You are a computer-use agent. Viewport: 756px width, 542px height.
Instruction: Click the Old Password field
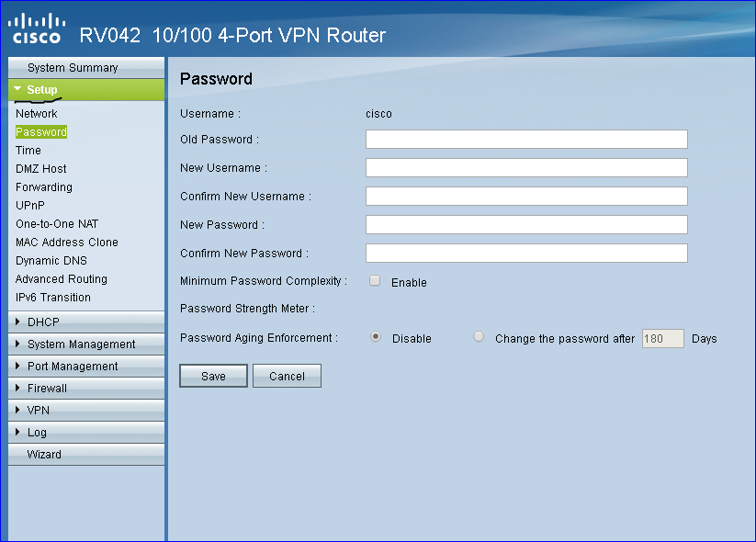[x=526, y=140]
